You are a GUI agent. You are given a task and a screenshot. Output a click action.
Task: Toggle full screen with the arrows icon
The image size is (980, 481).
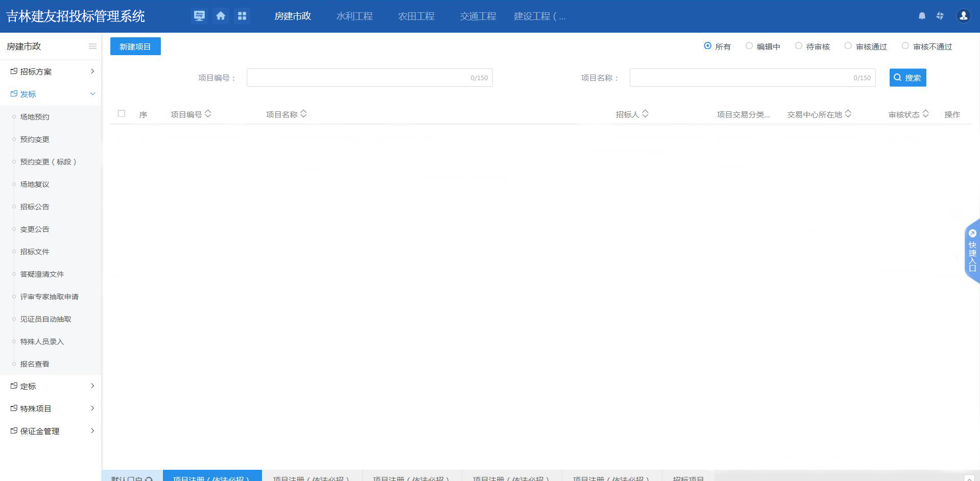[940, 16]
